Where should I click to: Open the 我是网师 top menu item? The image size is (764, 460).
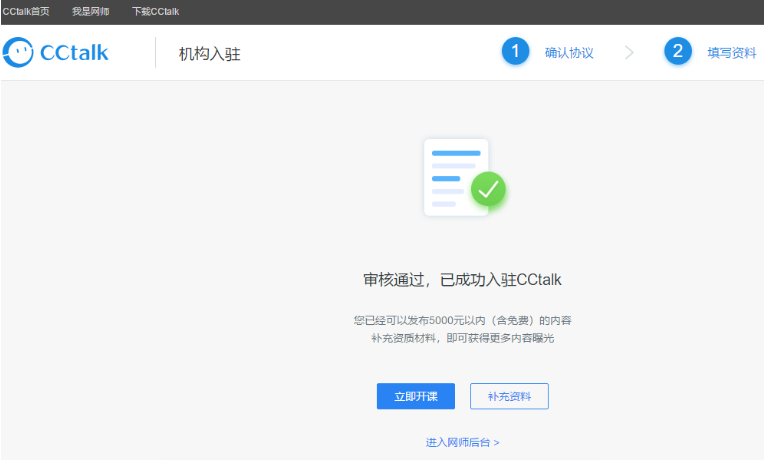click(91, 11)
